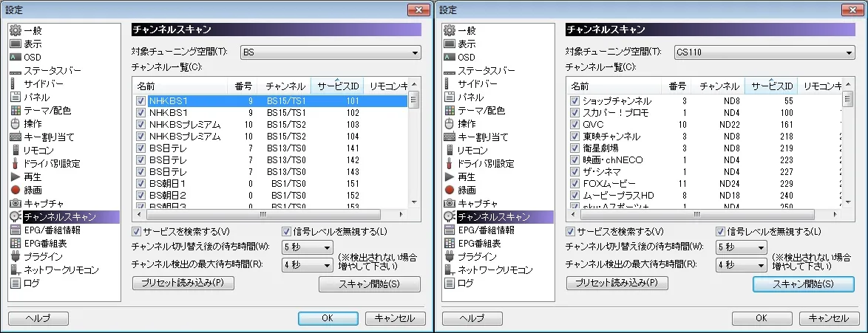Click the キャプチャ camera icon in left window

[x=16, y=203]
